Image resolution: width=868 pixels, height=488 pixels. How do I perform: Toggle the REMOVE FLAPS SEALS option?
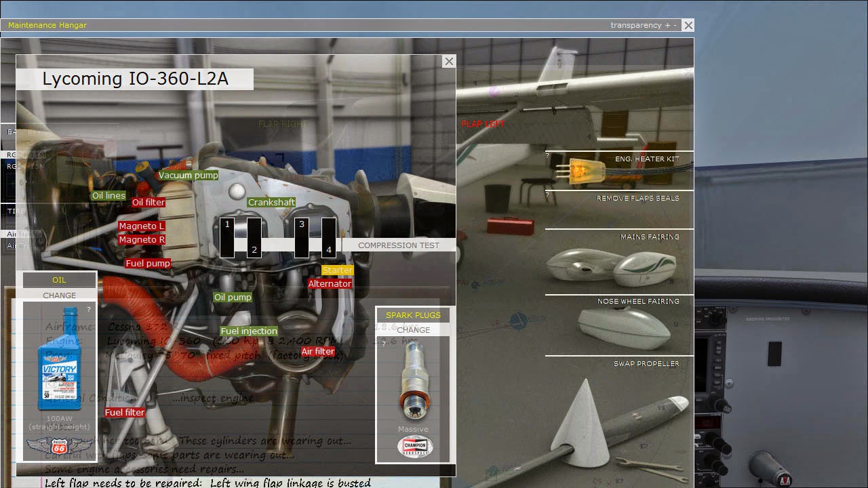pos(637,199)
